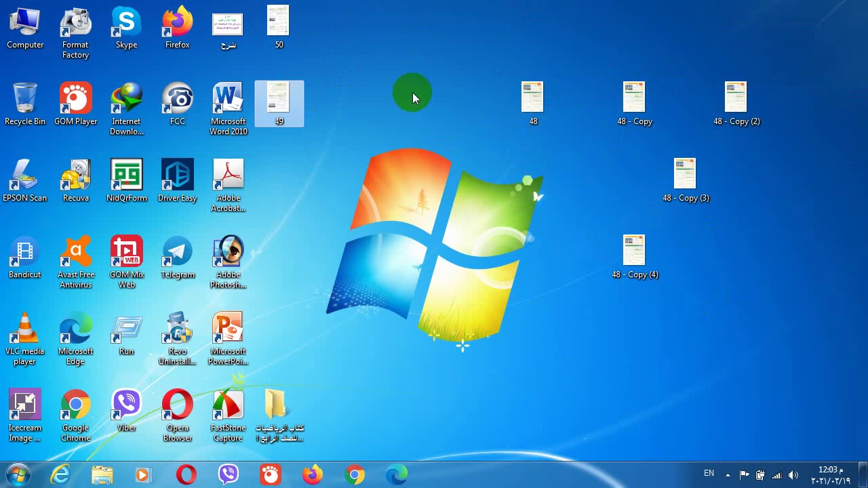Show hidden system tray icons

click(x=728, y=475)
